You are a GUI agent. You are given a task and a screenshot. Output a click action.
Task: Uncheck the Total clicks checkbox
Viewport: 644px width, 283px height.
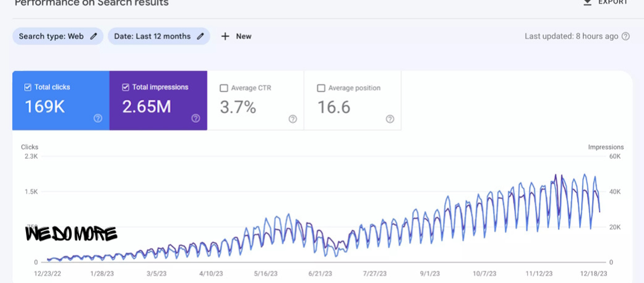tap(28, 87)
